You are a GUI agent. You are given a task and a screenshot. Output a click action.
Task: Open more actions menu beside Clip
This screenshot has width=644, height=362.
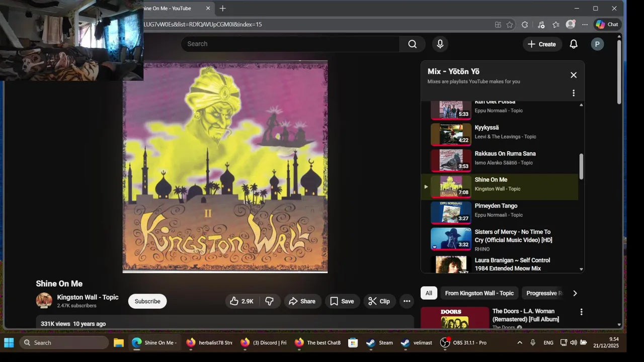pyautogui.click(x=407, y=301)
